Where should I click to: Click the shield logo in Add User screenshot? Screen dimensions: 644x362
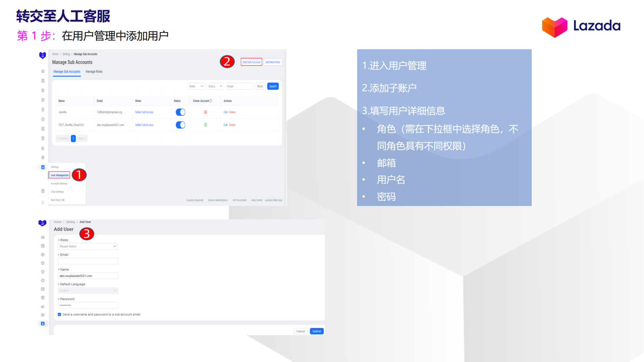[42, 223]
